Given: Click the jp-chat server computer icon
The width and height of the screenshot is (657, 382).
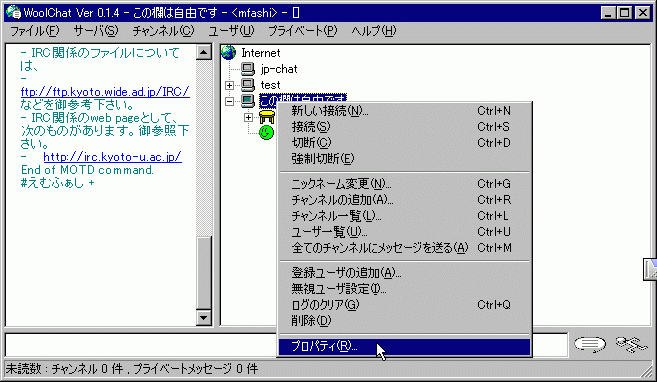Looking at the screenshot, I should click(x=248, y=69).
